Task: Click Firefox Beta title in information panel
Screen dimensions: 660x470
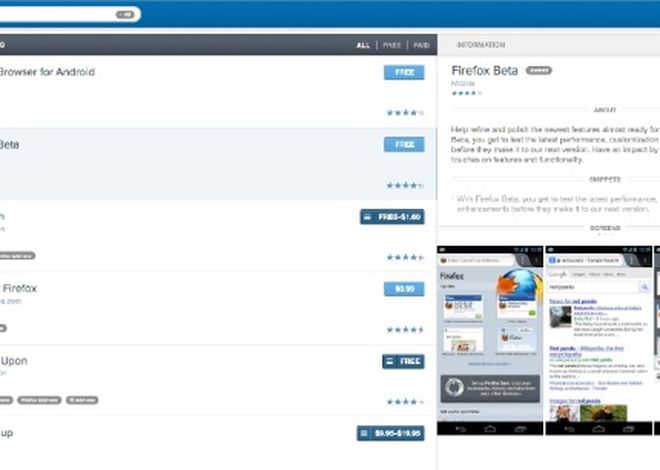Action: pyautogui.click(x=484, y=71)
